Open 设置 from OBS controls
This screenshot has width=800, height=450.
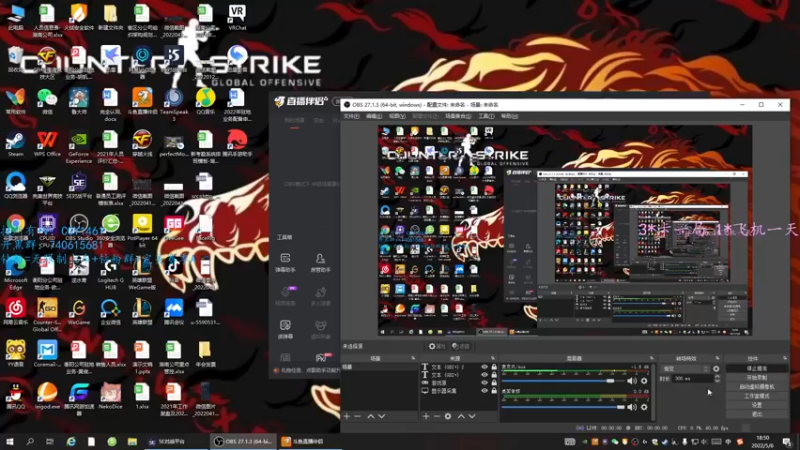coord(756,405)
